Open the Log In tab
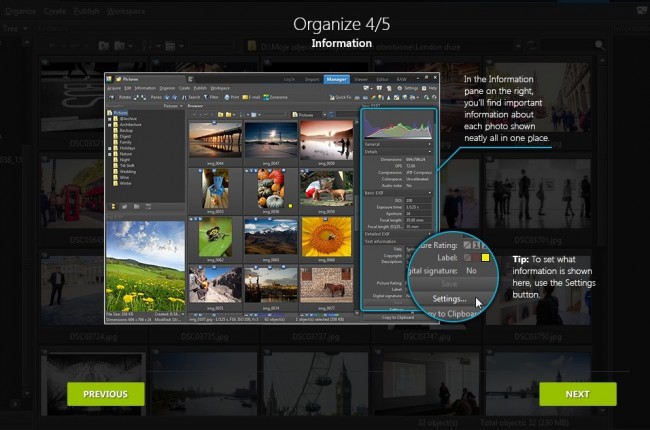The height and width of the screenshot is (430, 650). pos(289,79)
